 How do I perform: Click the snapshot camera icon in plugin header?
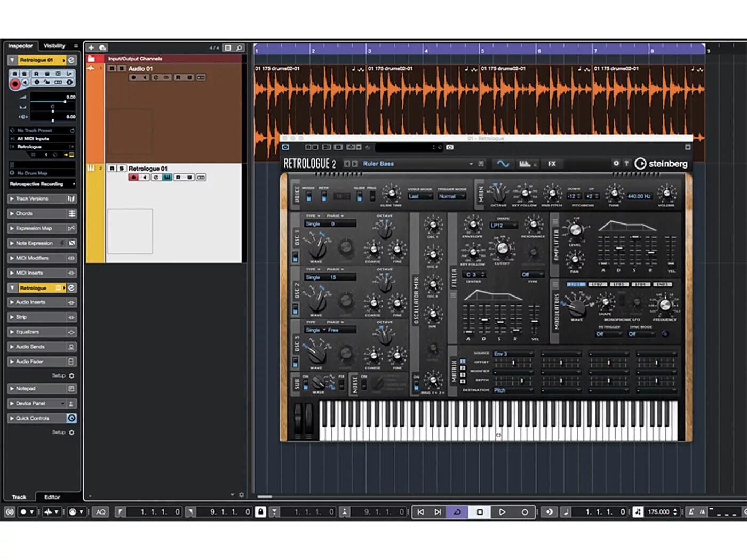(x=450, y=147)
